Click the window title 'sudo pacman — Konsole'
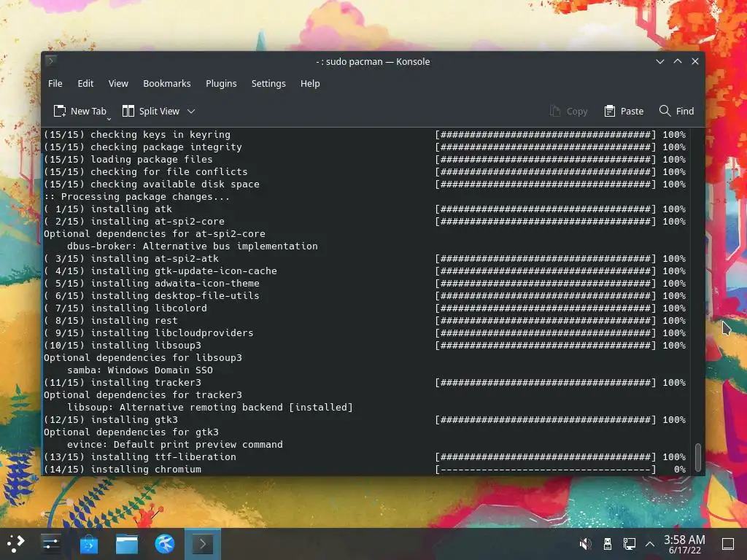Viewport: 747px width, 560px height. tap(378, 61)
